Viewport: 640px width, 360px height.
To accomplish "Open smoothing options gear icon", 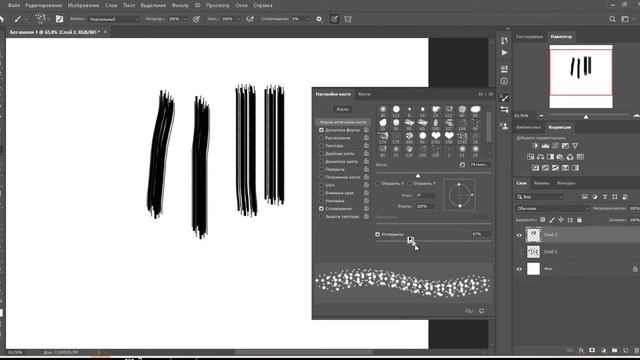I will [x=319, y=19].
